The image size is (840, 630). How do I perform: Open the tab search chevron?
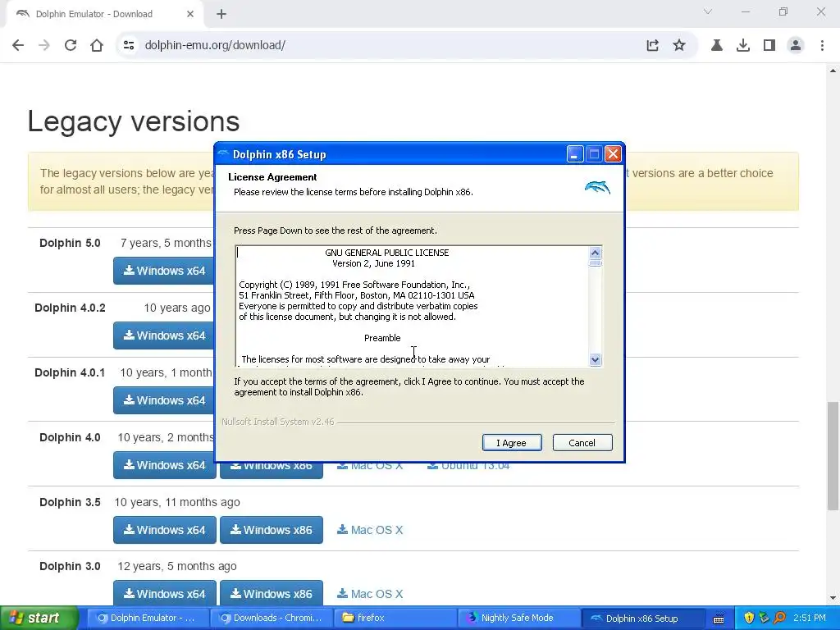pos(708,11)
